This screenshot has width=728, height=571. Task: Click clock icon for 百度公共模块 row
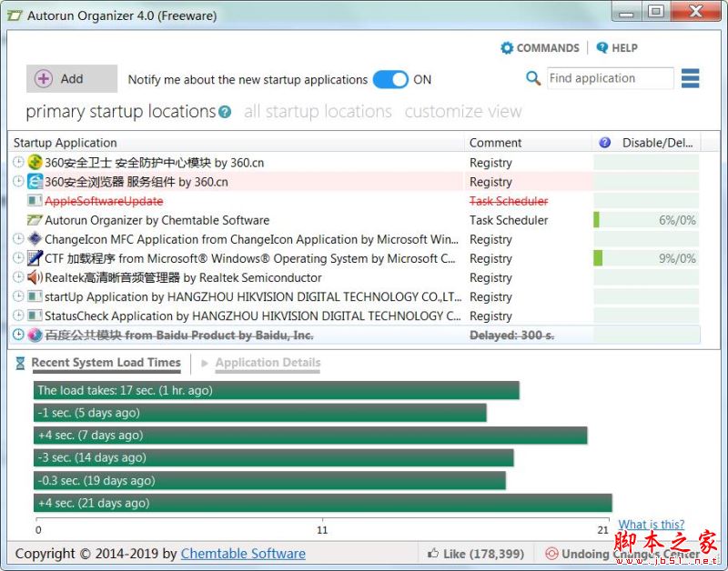pyautogui.click(x=18, y=335)
